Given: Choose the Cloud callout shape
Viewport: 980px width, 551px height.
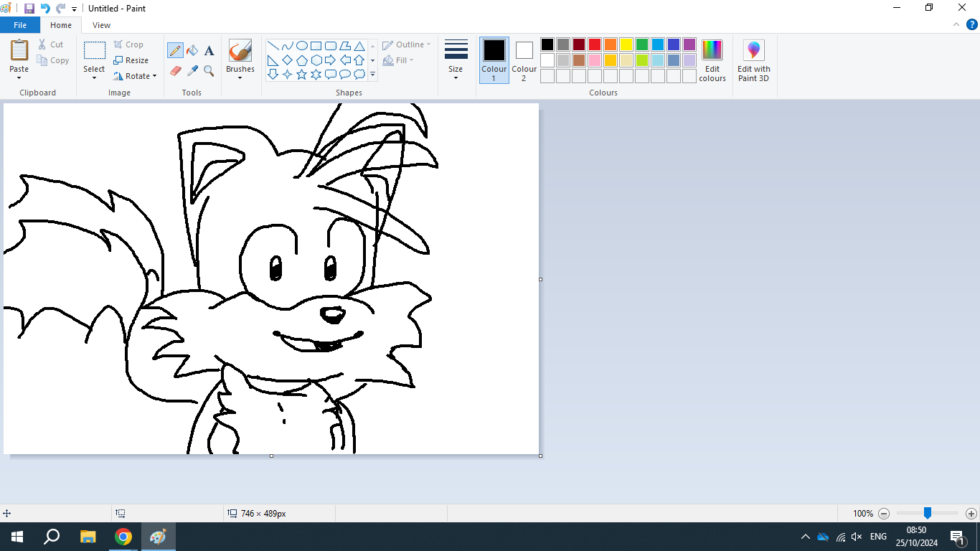Looking at the screenshot, I should tap(359, 74).
